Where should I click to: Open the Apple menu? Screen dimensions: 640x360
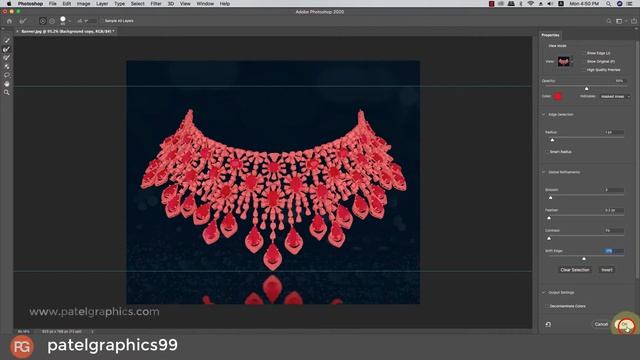point(9,4)
